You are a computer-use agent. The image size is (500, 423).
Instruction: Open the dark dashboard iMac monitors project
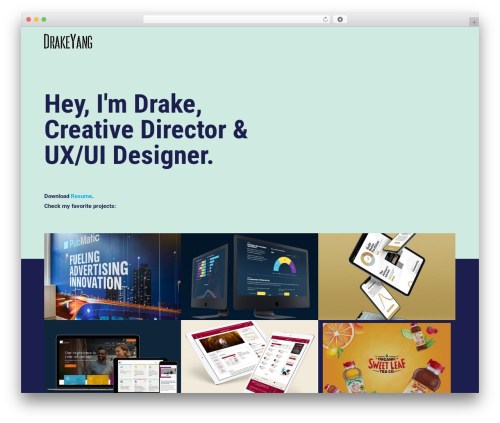[x=250, y=277]
